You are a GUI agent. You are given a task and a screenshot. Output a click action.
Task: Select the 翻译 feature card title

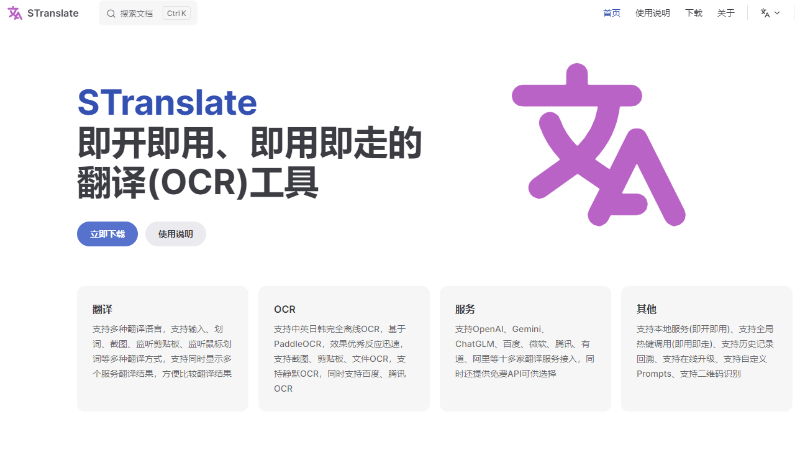coord(102,309)
